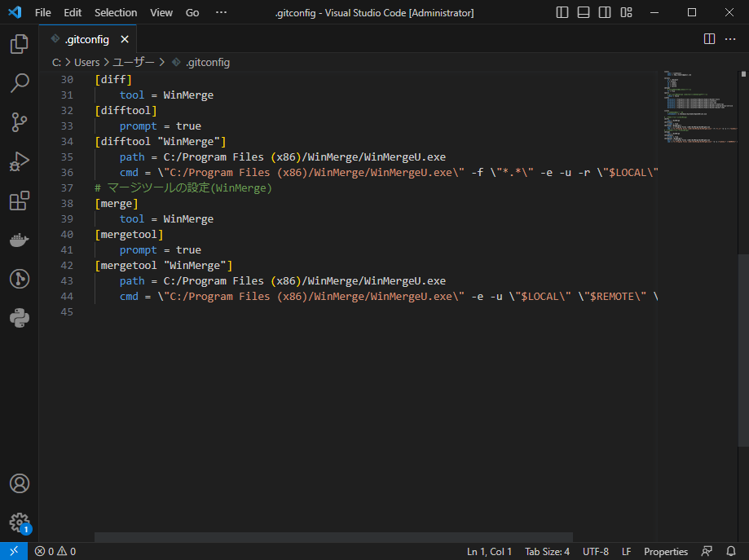Expand the Users breadcrumb dropdown

[x=86, y=61]
